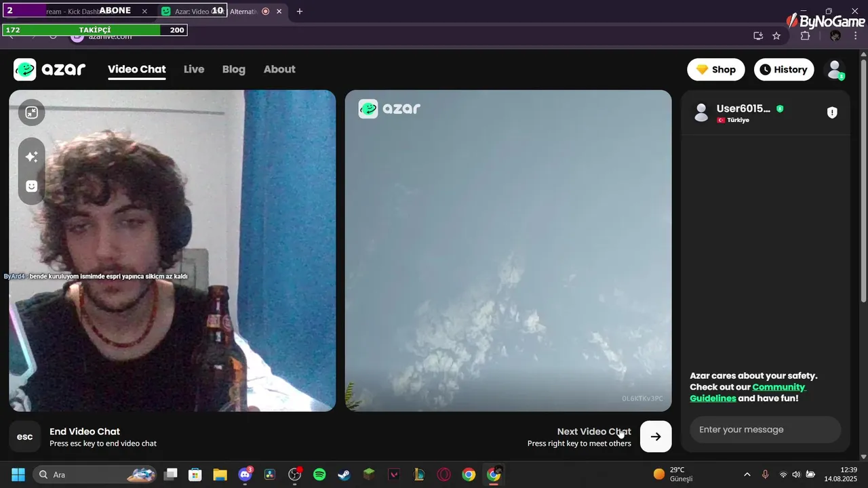Screen dimensions: 868x488
Task: Click End Video Chat
Action: coord(85,431)
